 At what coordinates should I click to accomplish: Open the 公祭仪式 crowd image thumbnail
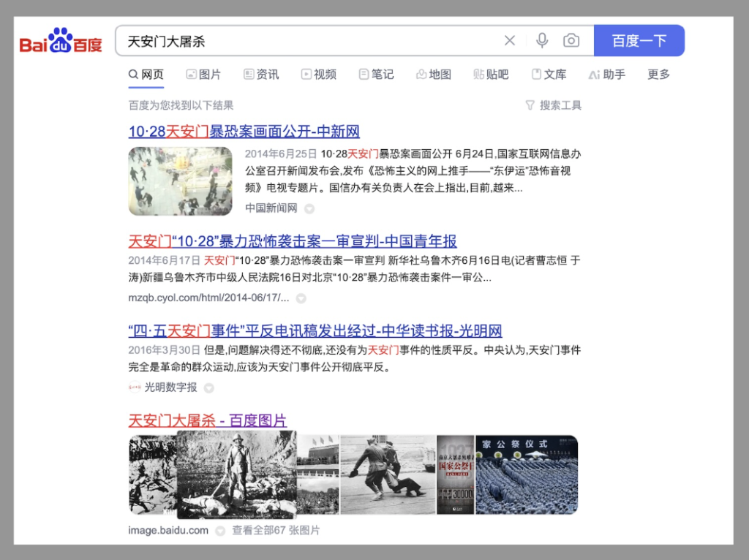click(527, 474)
